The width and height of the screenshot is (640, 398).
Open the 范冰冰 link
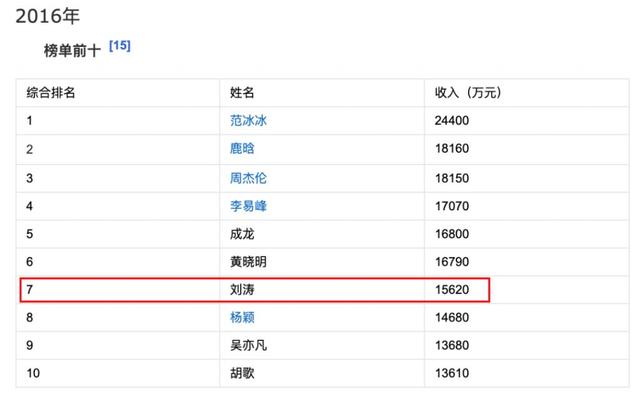(248, 120)
